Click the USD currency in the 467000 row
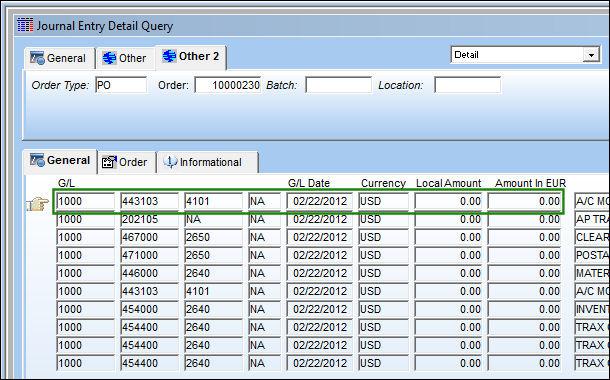Viewport: 610px width, 380px height. 383,237
